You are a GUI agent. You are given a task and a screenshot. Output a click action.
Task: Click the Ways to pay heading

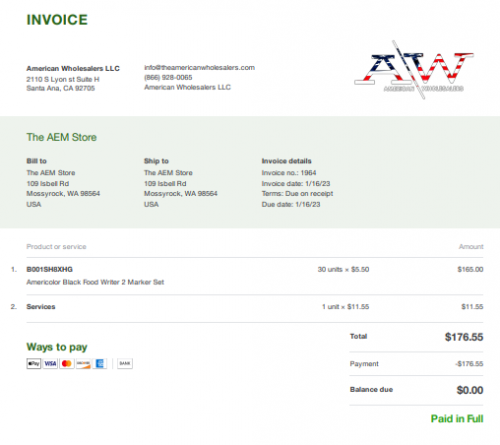(57, 347)
